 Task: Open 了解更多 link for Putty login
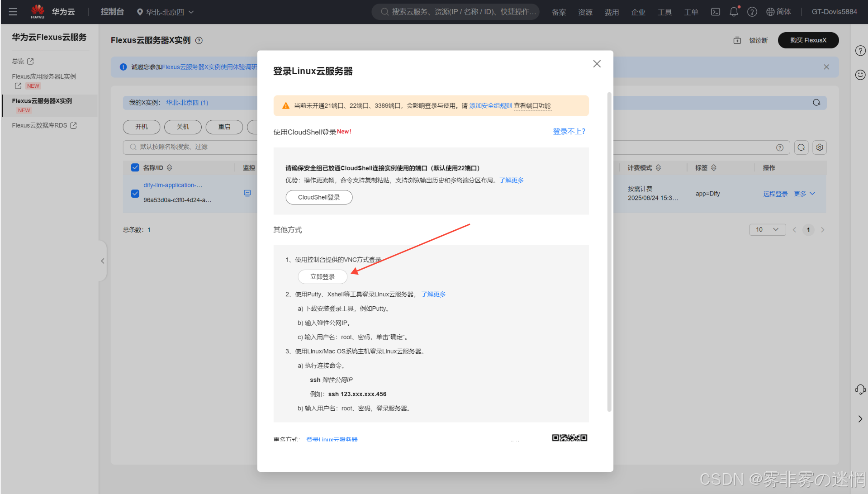[433, 294]
